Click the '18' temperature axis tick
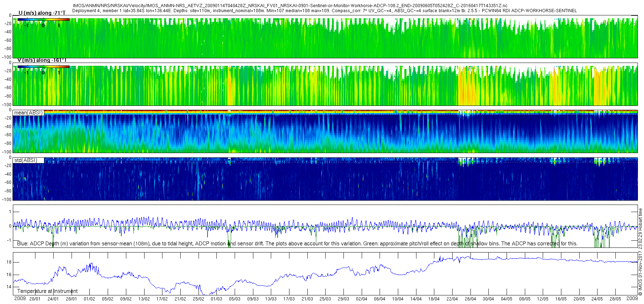This screenshot has height=304, width=644. point(9,262)
